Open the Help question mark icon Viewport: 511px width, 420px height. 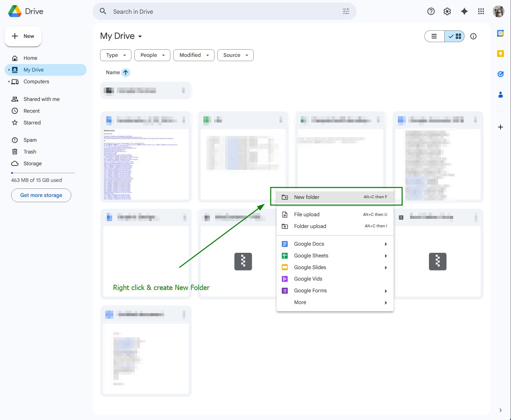coord(431,11)
